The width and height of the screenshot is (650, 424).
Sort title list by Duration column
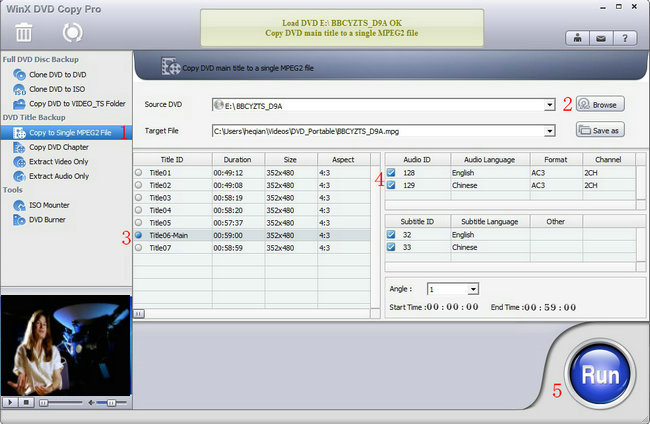tap(238, 160)
